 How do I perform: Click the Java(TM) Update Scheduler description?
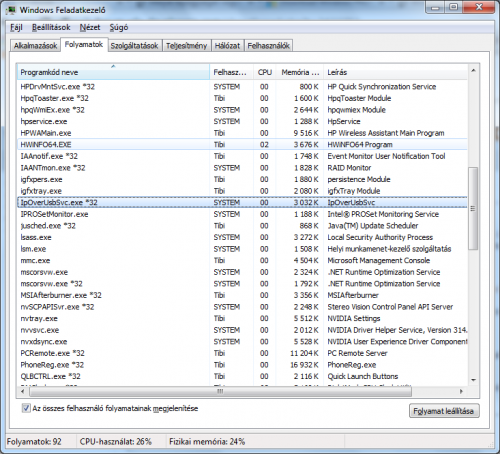point(373,226)
